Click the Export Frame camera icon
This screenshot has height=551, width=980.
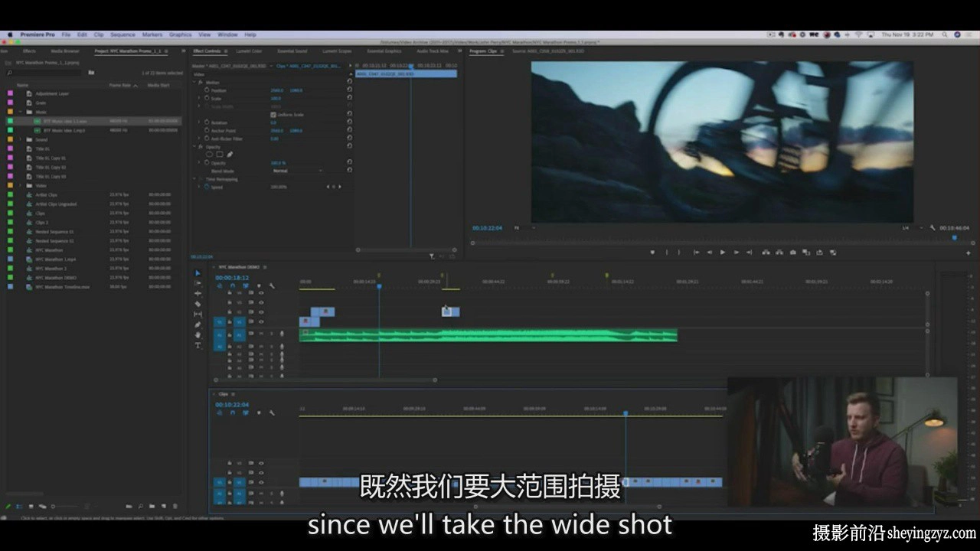(x=792, y=253)
